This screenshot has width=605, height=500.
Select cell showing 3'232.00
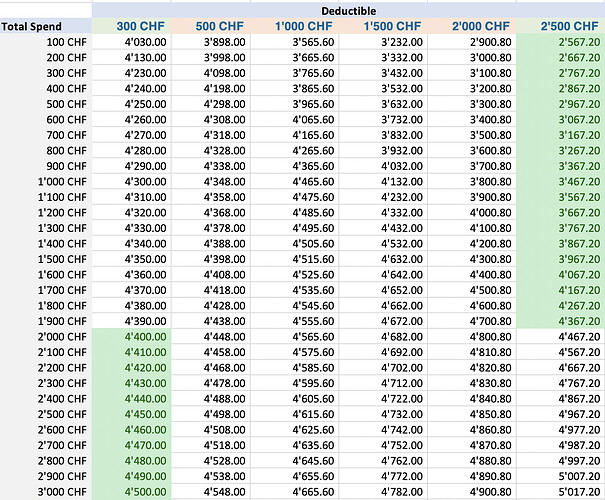(383, 42)
